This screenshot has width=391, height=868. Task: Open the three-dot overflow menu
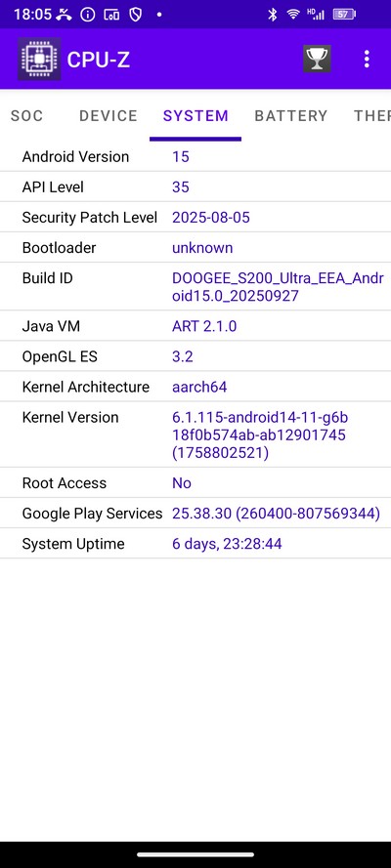(x=367, y=59)
